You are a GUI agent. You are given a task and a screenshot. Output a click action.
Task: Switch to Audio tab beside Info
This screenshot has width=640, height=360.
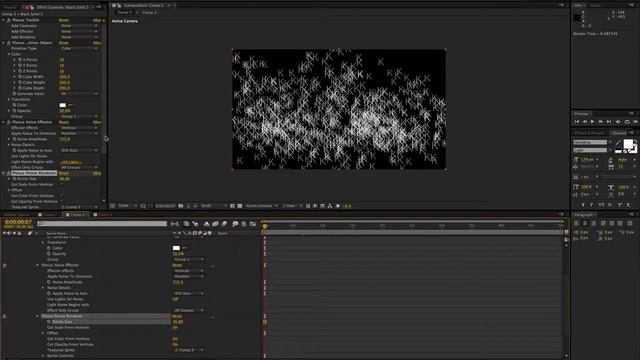pyautogui.click(x=596, y=6)
